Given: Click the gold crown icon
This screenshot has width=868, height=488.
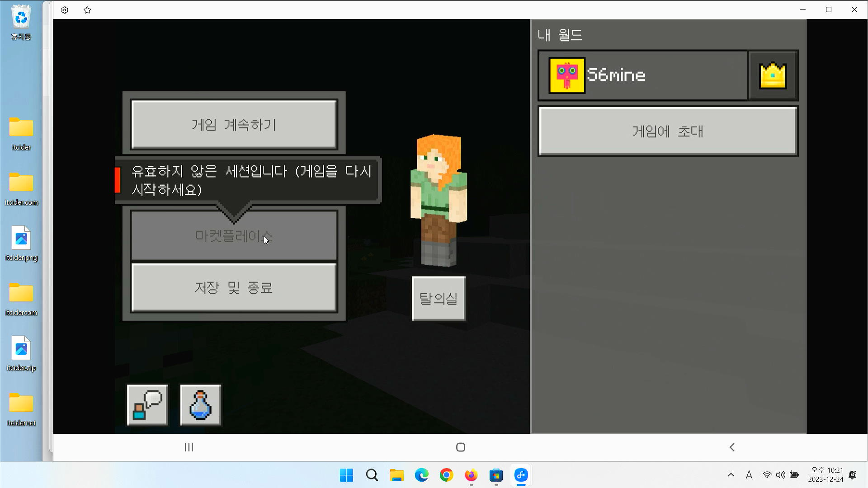Looking at the screenshot, I should click(773, 75).
